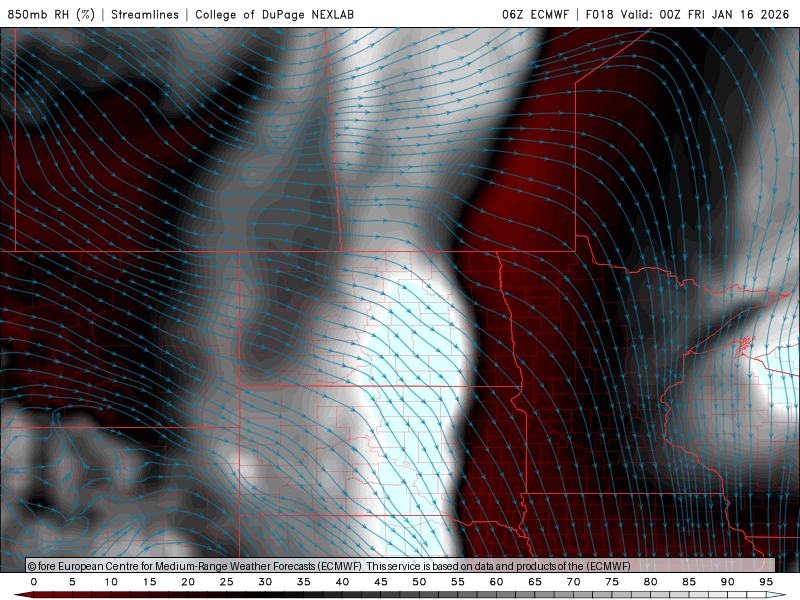This screenshot has height=600, width=800.
Task: Click the "College of DuPage NEXLAB" text
Action: [274, 14]
